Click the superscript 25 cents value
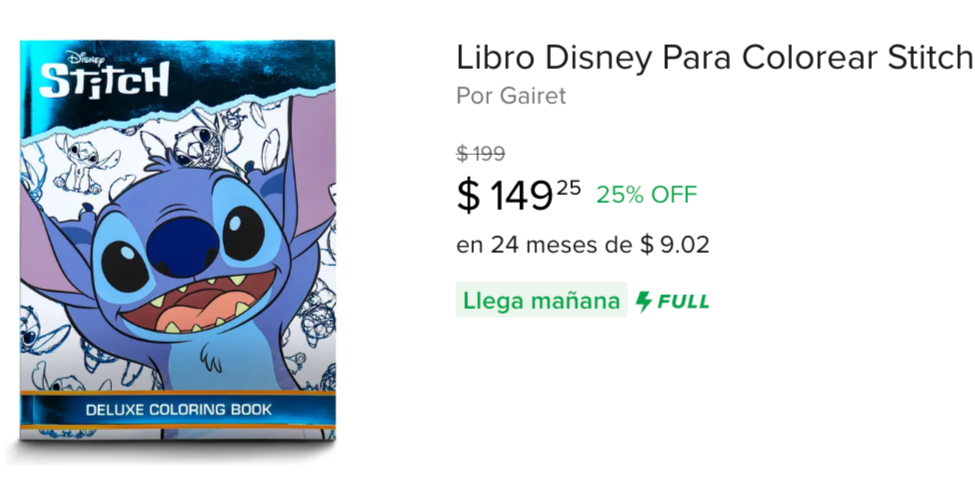Image resolution: width=975 pixels, height=484 pixels. coord(568,187)
